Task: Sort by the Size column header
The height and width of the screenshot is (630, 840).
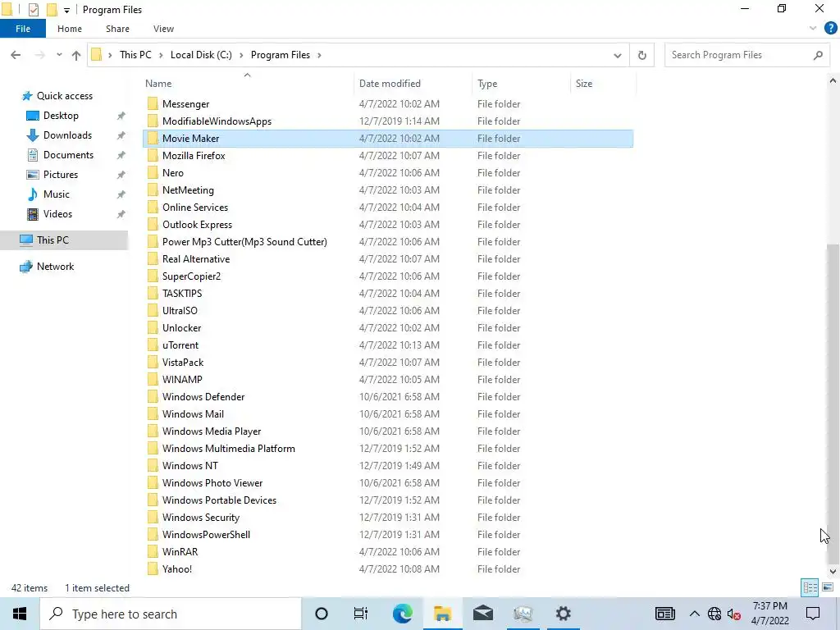Action: 584,84
